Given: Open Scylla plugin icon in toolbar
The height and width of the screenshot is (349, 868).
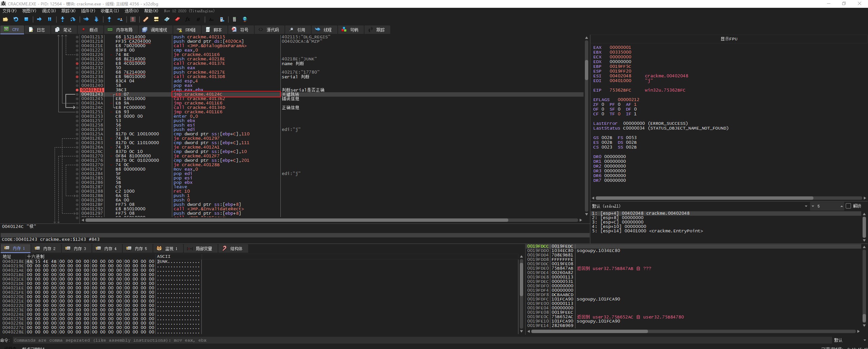Looking at the screenshot, I should pos(133,19).
